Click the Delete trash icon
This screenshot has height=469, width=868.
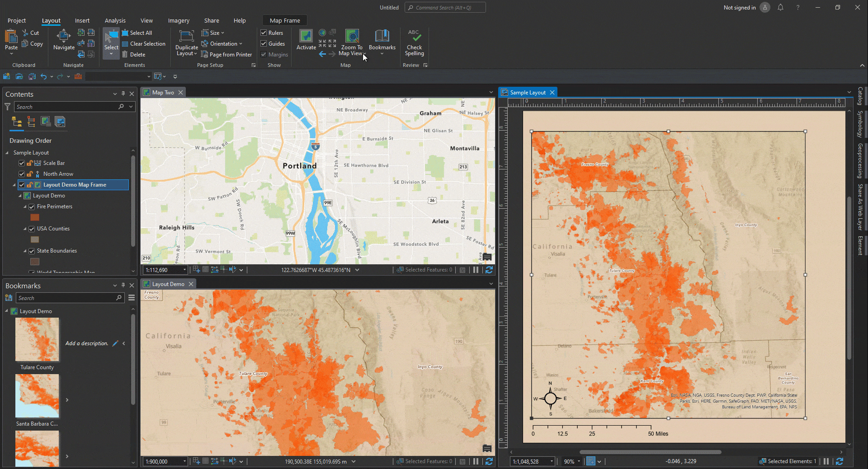125,55
